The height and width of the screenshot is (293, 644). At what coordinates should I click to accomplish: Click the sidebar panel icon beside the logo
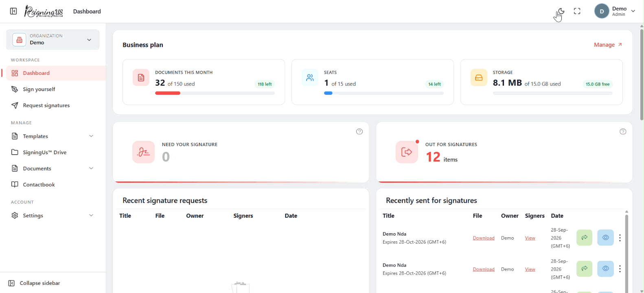point(13,11)
